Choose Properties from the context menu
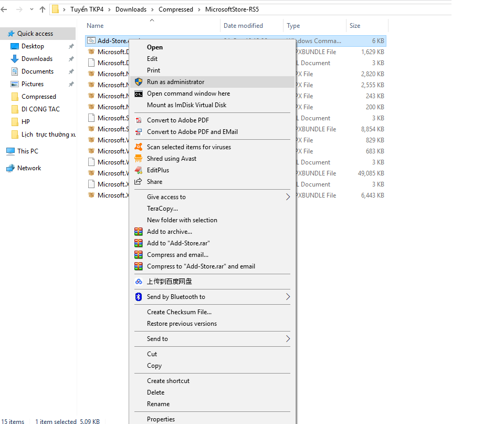The image size is (504, 424). point(161,419)
